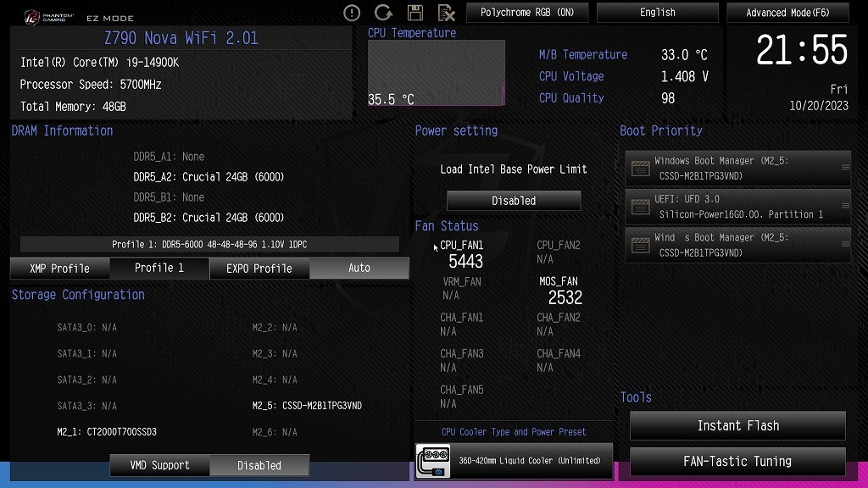The image size is (868, 488).
Task: Click the save floppy disk icon
Action: 415,13
